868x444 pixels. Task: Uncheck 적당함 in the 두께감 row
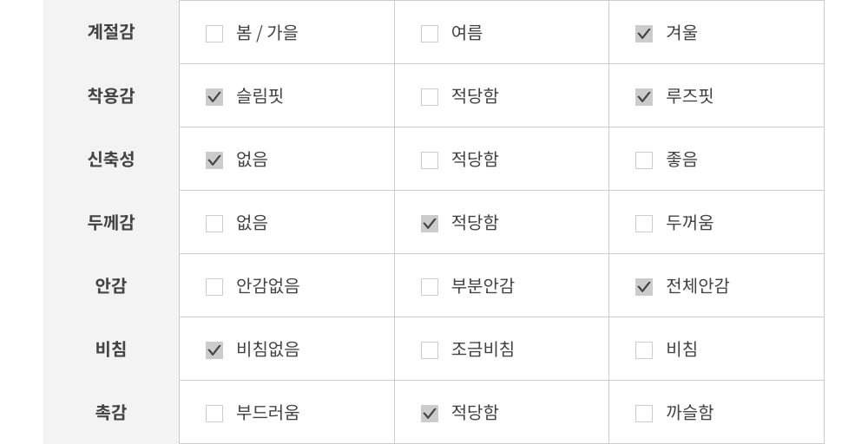click(430, 224)
